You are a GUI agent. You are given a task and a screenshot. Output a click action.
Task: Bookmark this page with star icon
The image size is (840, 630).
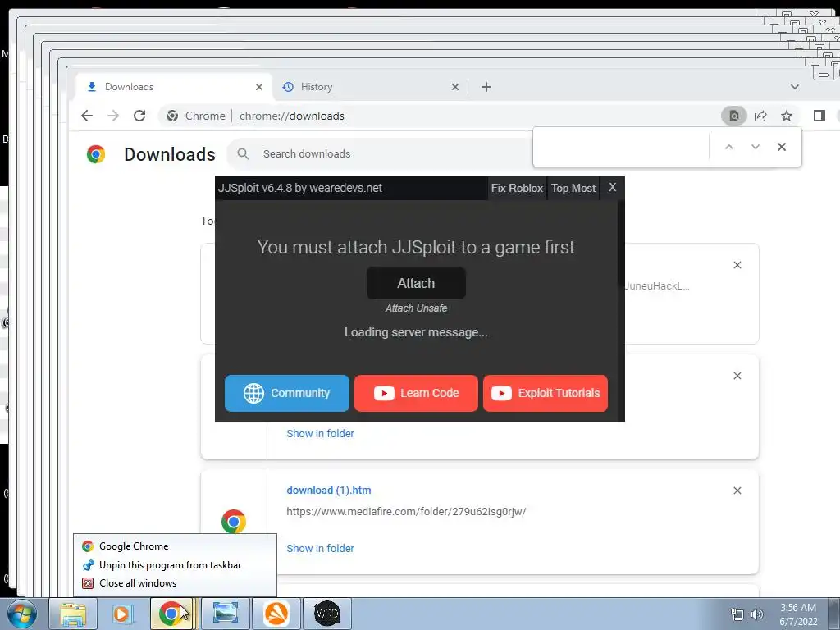tap(787, 116)
